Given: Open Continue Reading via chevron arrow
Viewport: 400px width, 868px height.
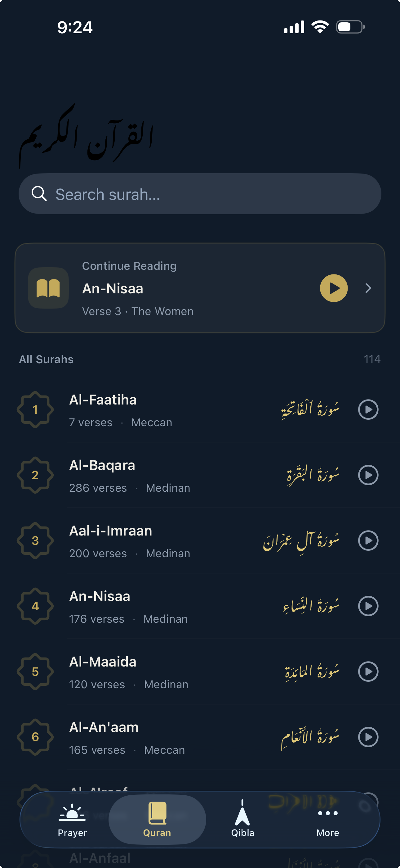Looking at the screenshot, I should (x=368, y=288).
